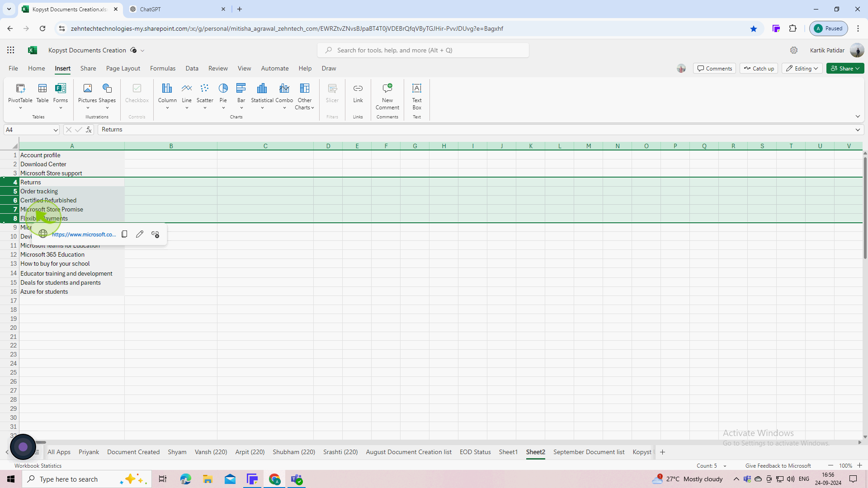Insert a Column chart
Screen dimensions: 868x488
point(167,96)
